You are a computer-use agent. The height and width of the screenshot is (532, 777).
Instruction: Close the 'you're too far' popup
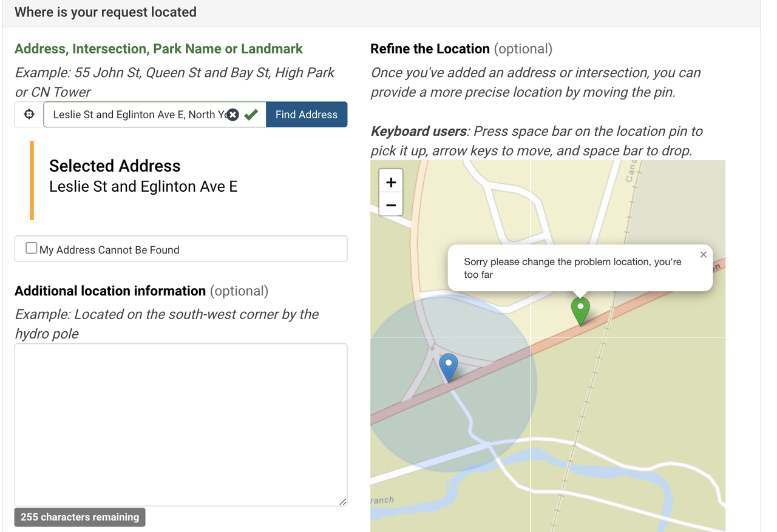click(x=703, y=255)
